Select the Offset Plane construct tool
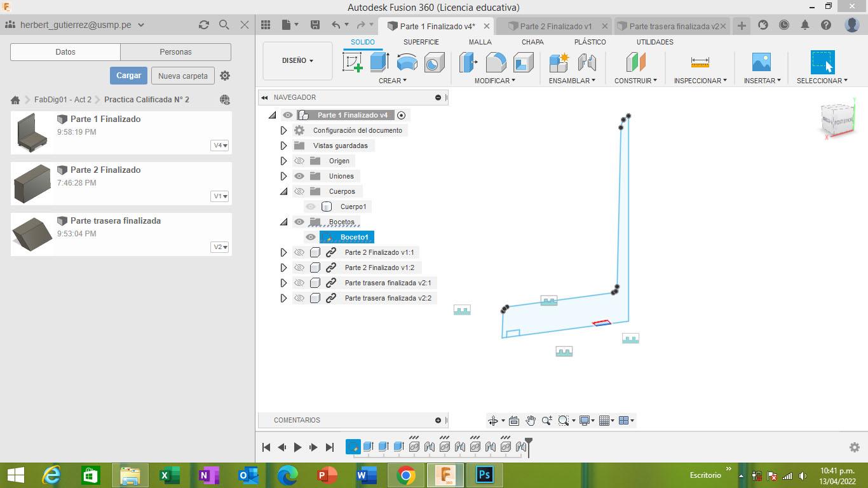 (x=635, y=62)
